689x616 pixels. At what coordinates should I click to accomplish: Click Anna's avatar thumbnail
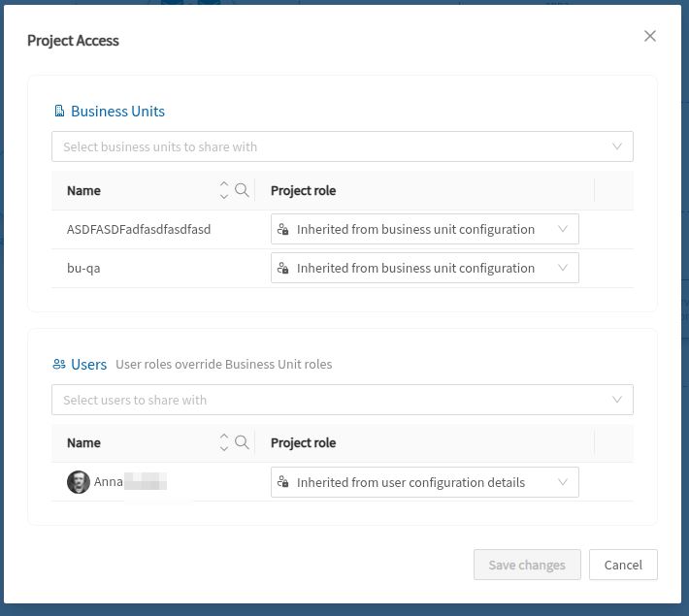click(x=79, y=482)
